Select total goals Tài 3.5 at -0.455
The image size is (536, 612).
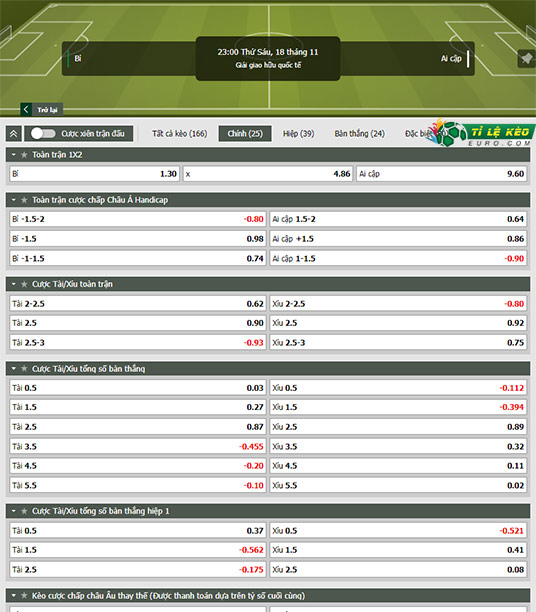[137, 447]
